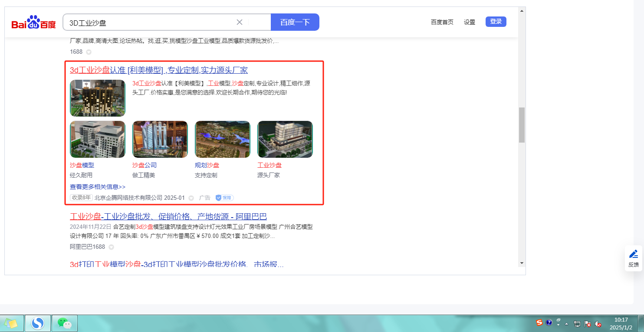
Task: Click the 做工精美 description text
Action: [x=144, y=175]
